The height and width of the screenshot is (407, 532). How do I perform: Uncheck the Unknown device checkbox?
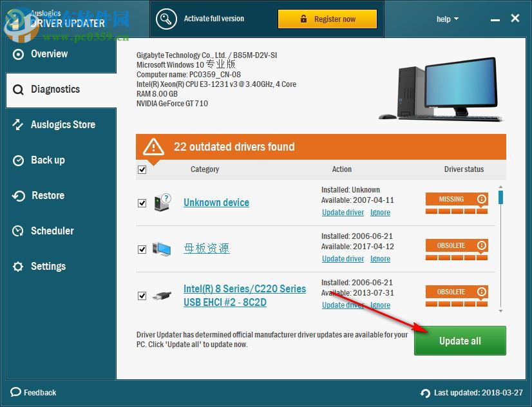click(142, 202)
